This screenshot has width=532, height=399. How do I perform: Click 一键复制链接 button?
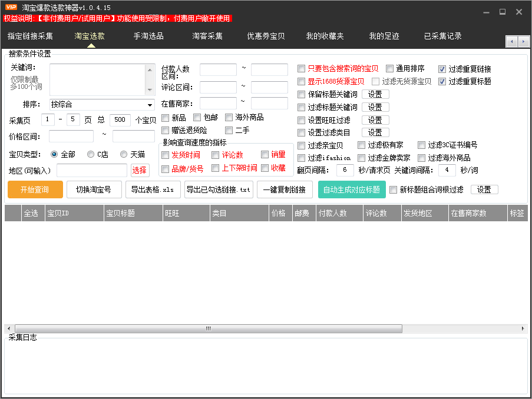point(285,189)
